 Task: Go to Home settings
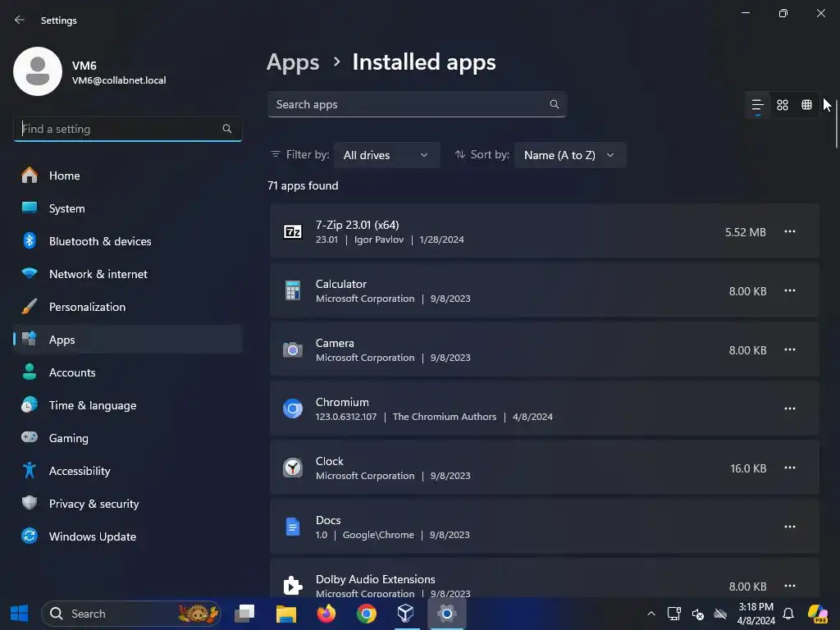pos(128,176)
